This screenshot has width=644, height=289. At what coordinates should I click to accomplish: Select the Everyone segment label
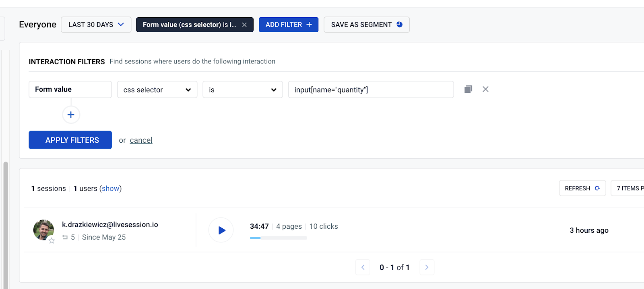pyautogui.click(x=37, y=25)
